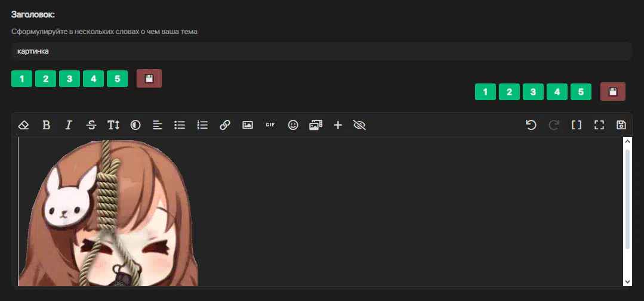
Task: Insert a bulleted list
Action: 180,125
